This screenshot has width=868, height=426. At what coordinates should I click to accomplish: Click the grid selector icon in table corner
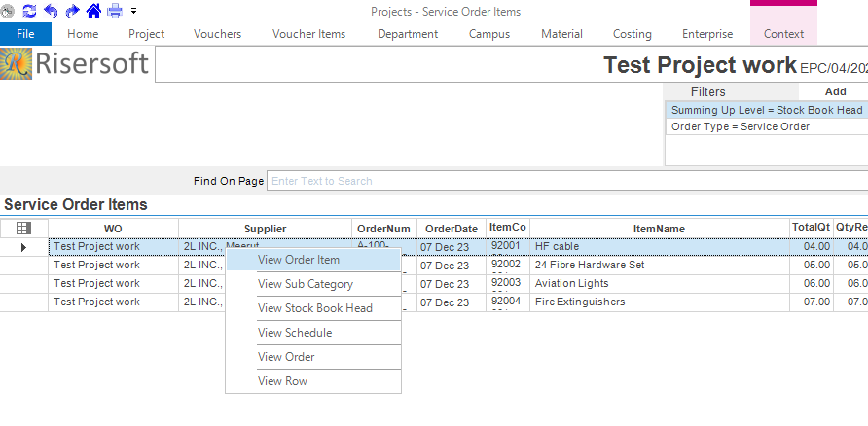click(24, 228)
